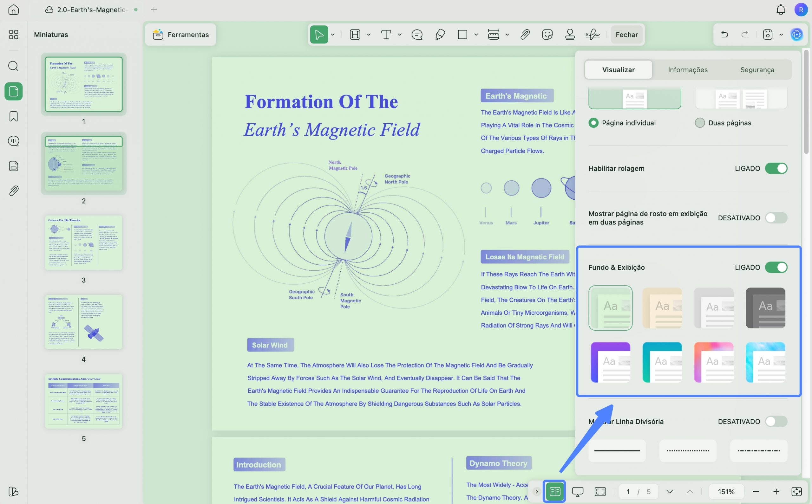
Task: Zoom in with plus button
Action: [x=776, y=491]
